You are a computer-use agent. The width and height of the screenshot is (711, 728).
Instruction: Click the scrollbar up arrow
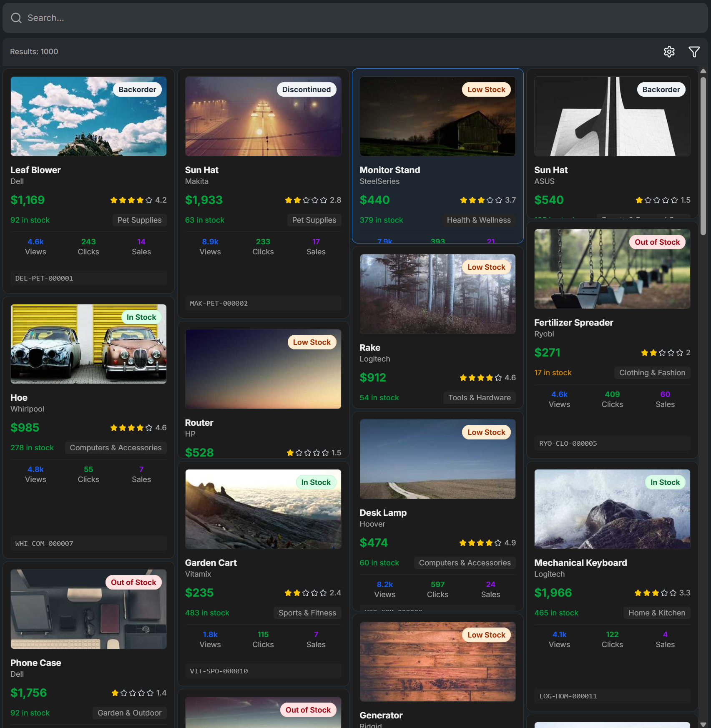703,71
